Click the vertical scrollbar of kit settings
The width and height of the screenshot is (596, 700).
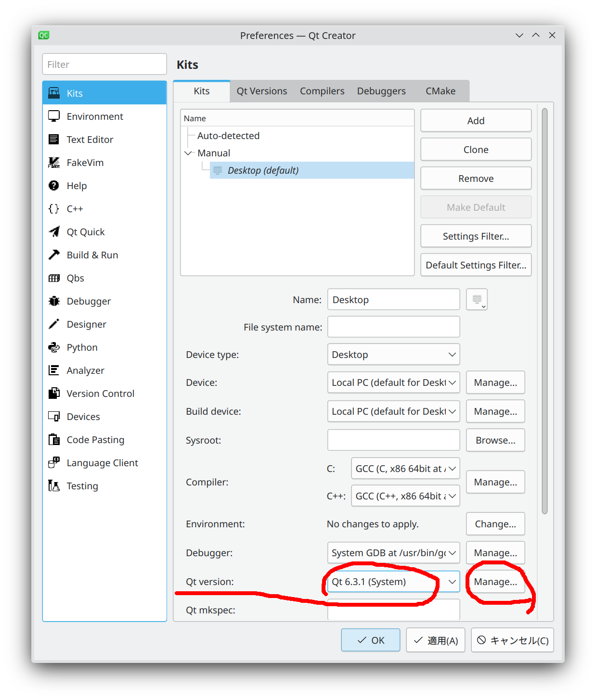pyautogui.click(x=544, y=311)
